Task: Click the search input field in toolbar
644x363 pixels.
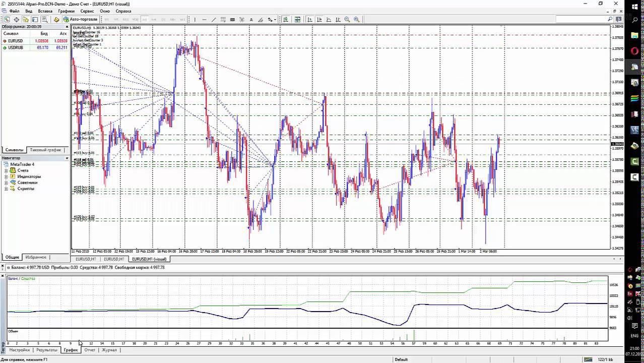Action: click(x=581, y=19)
